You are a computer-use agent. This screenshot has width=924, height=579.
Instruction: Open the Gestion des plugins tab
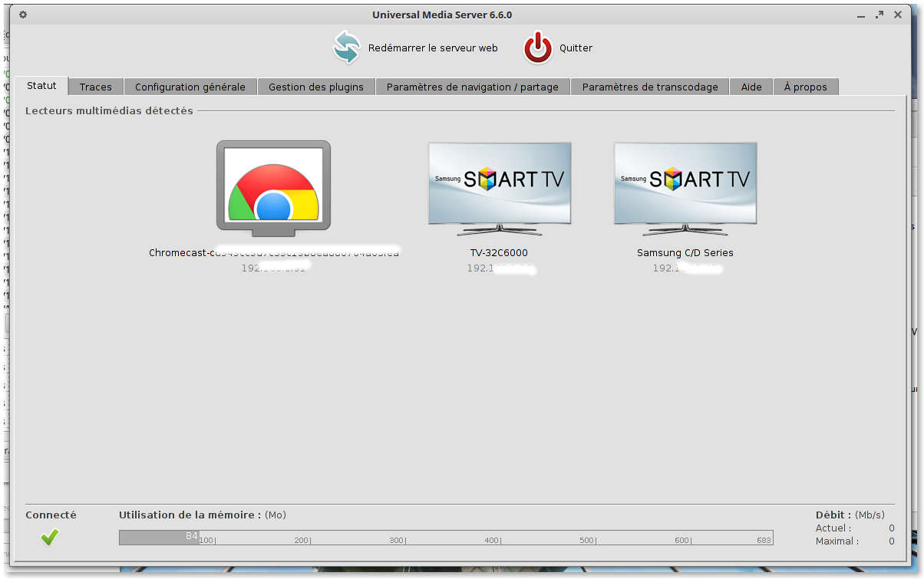click(x=316, y=87)
